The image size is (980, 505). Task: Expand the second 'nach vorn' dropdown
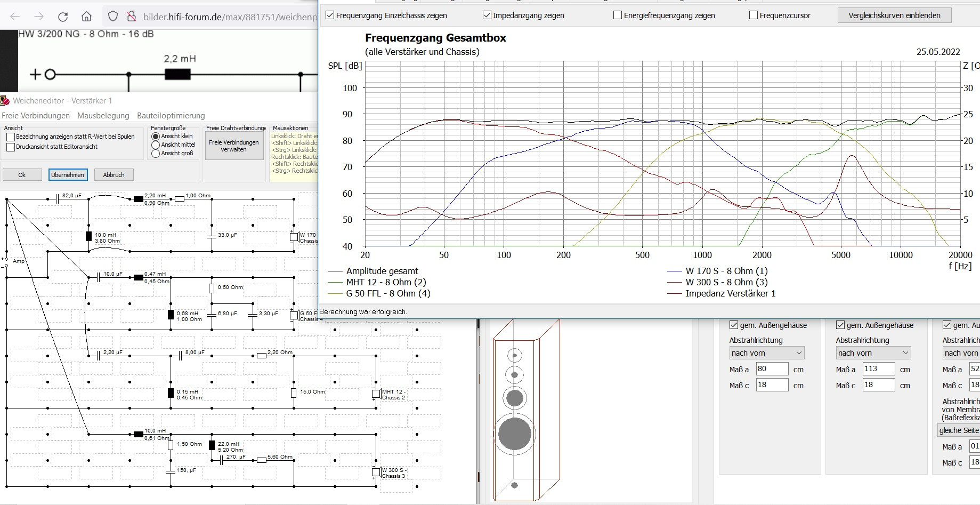873,353
